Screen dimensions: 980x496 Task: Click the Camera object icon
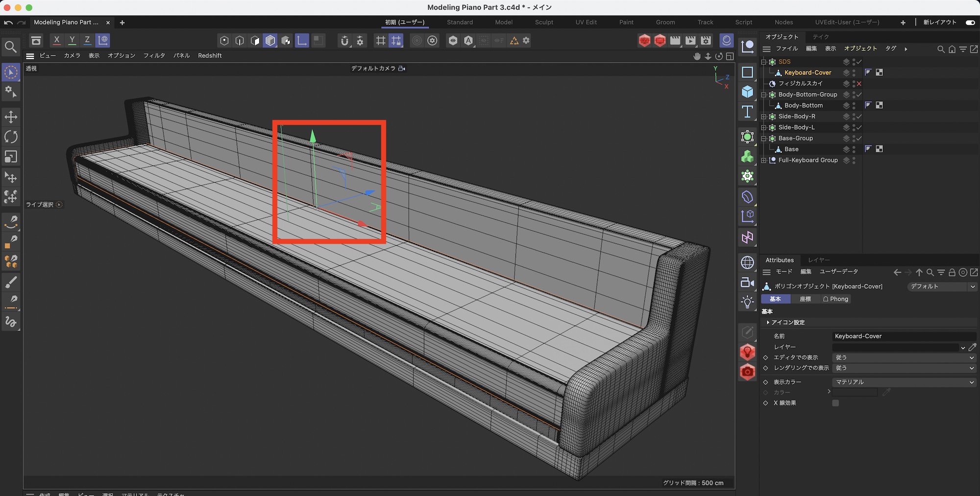747,283
